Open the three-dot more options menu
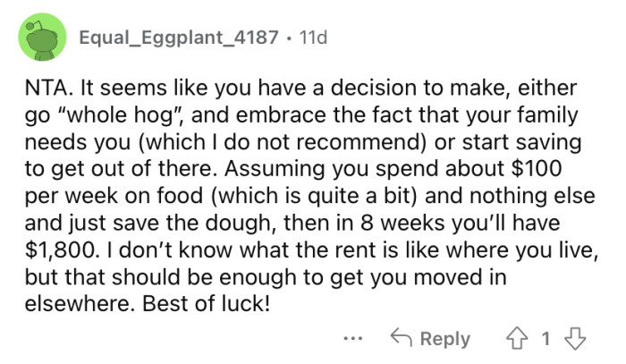Viewport: 626px width, 364px height. (353, 340)
